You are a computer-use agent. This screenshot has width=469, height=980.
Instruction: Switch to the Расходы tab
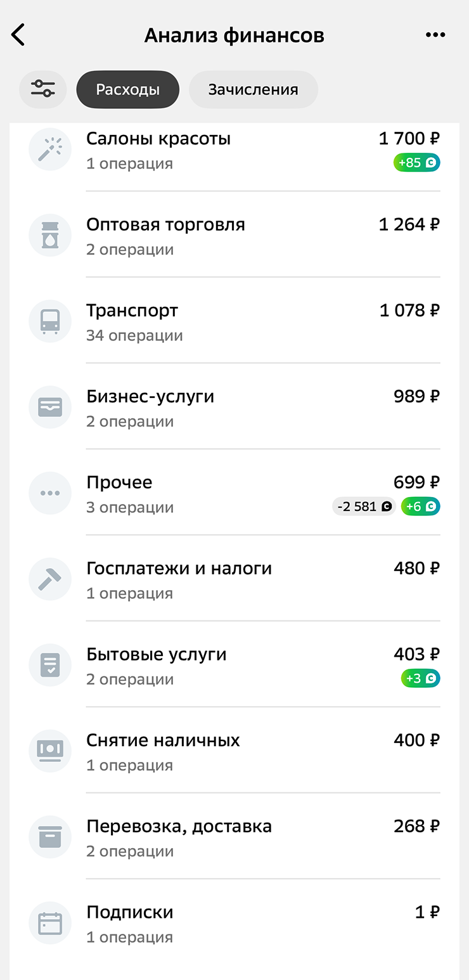point(128,89)
